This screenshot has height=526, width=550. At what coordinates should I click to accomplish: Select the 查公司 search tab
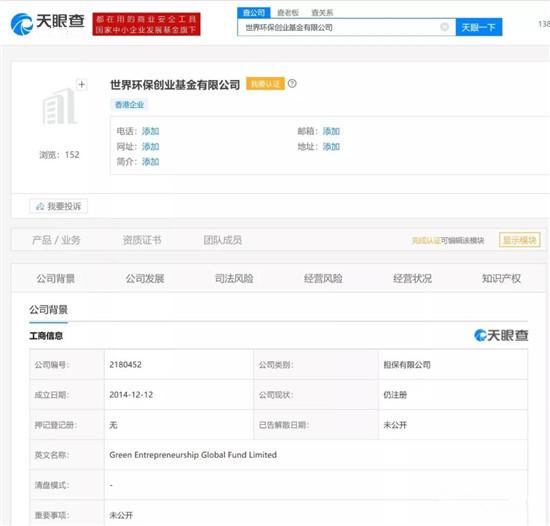coord(254,13)
